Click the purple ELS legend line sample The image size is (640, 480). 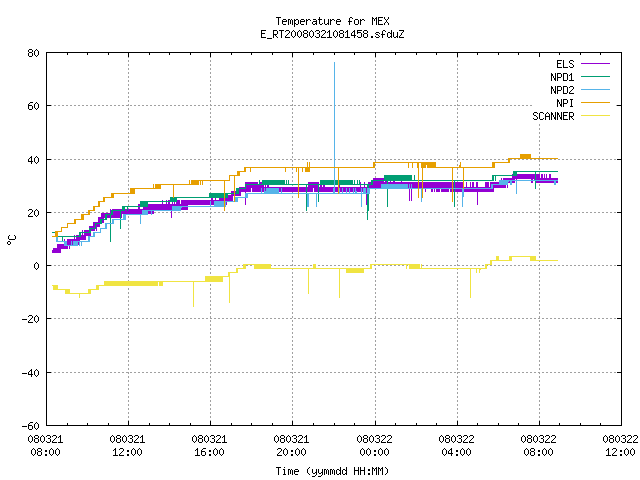[595, 64]
